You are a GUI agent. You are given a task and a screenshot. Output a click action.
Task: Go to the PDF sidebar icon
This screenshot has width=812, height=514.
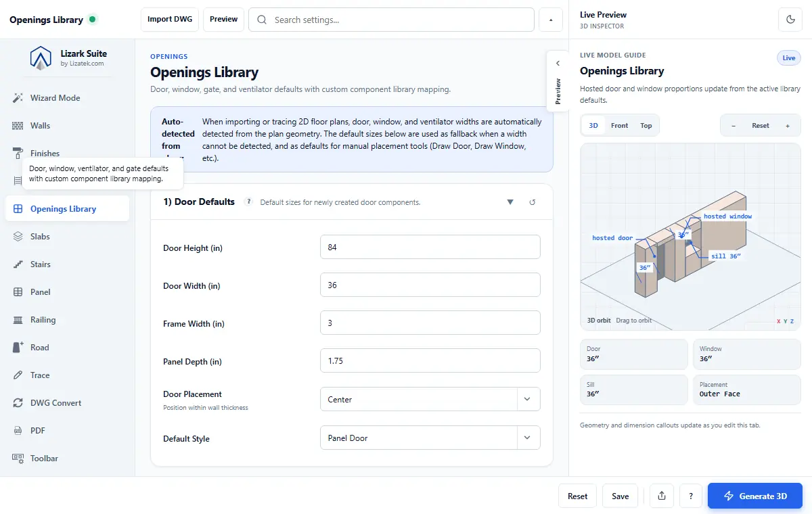(x=18, y=431)
